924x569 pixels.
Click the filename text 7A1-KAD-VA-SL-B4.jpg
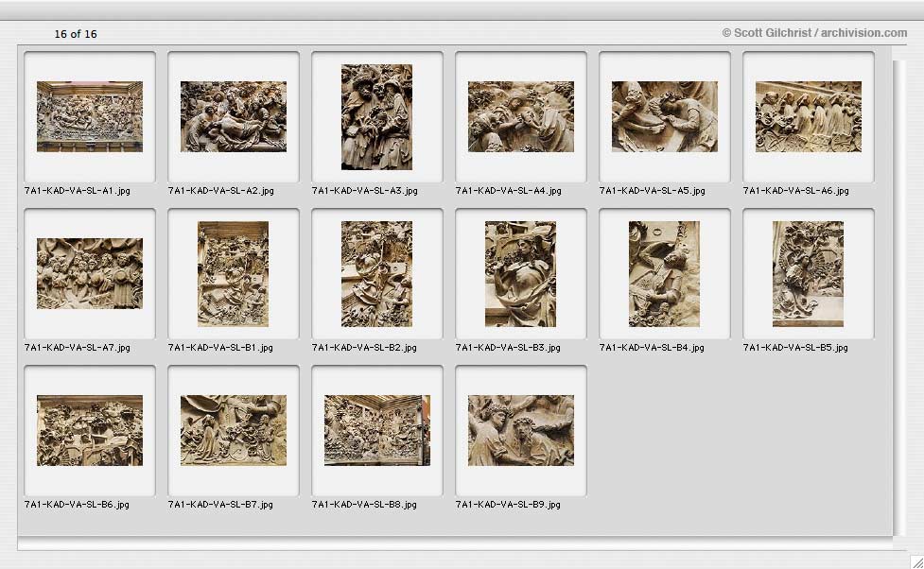(x=652, y=348)
